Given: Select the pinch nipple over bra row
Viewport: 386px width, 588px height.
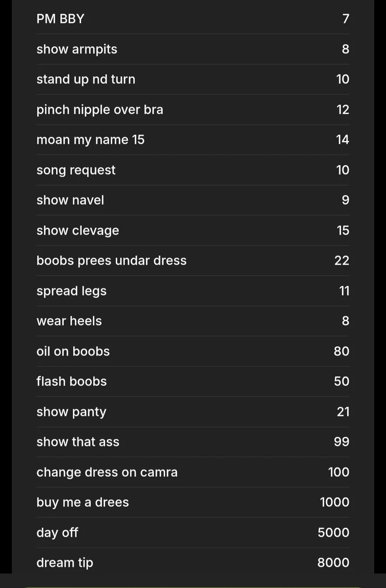Looking at the screenshot, I should 100,109.
